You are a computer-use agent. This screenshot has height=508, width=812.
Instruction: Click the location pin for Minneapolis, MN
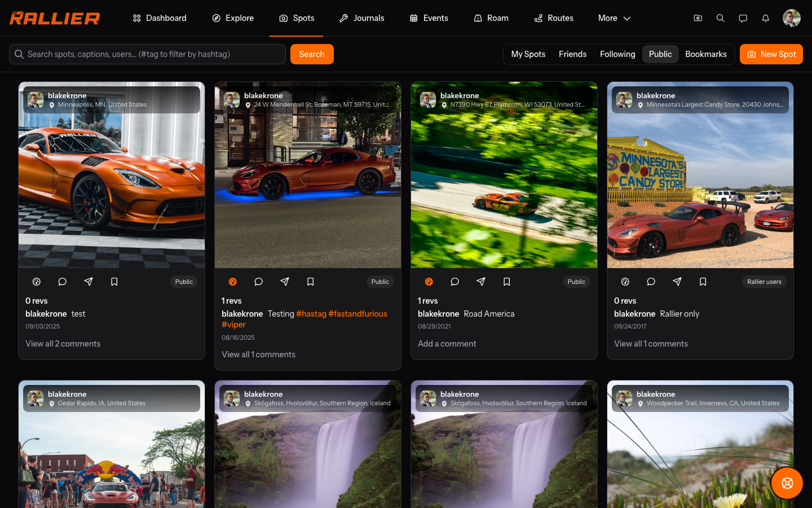click(x=52, y=105)
